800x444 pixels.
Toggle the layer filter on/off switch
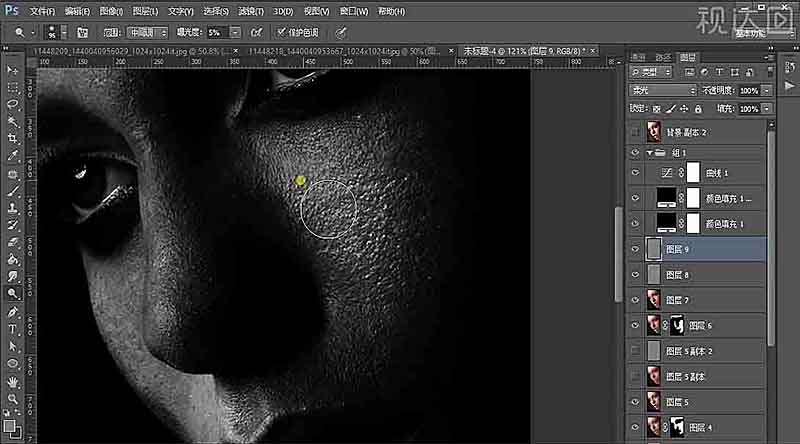tap(770, 72)
